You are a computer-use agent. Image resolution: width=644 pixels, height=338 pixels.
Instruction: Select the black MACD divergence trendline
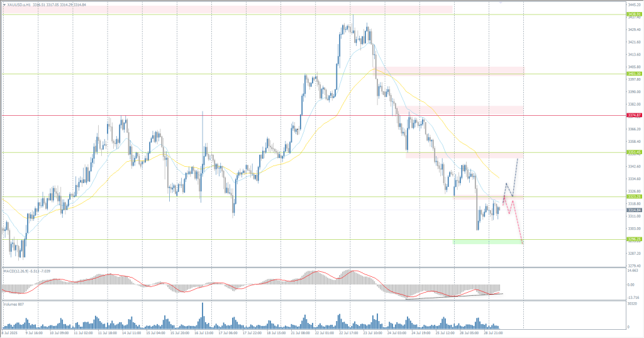[x=453, y=296]
